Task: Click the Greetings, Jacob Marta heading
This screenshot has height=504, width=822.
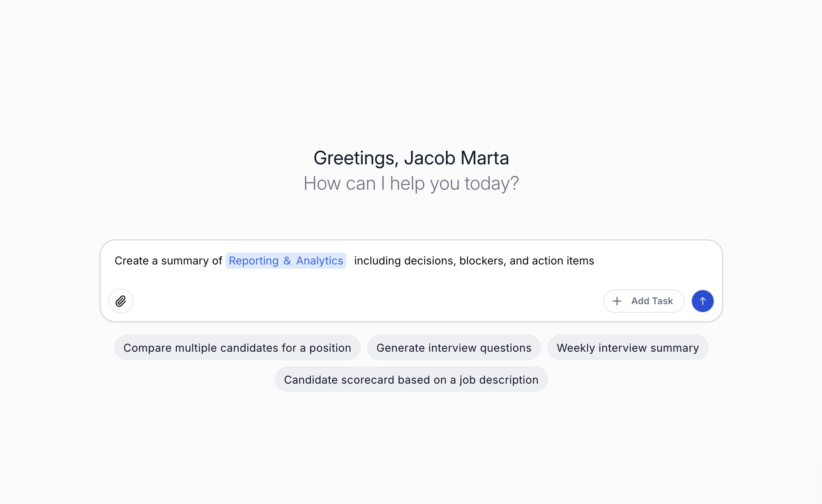Action: tap(411, 158)
